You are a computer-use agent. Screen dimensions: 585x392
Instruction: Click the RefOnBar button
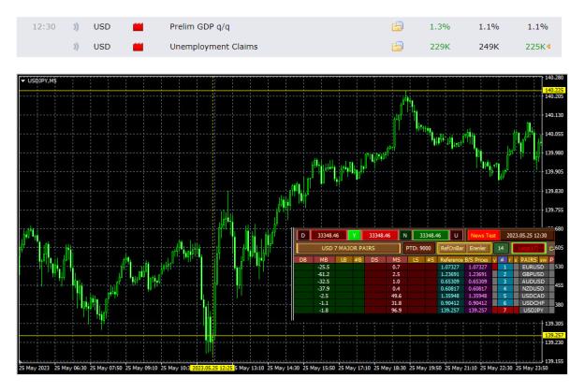(452, 248)
